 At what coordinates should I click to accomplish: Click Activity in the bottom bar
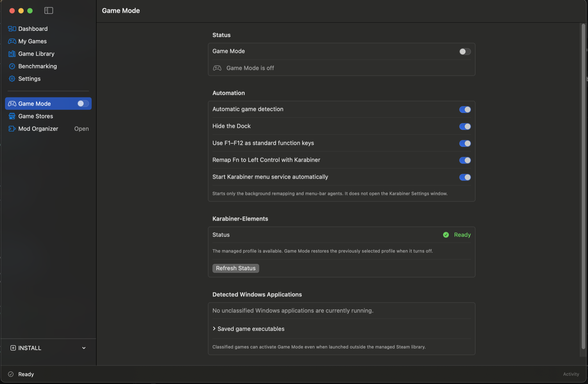571,374
